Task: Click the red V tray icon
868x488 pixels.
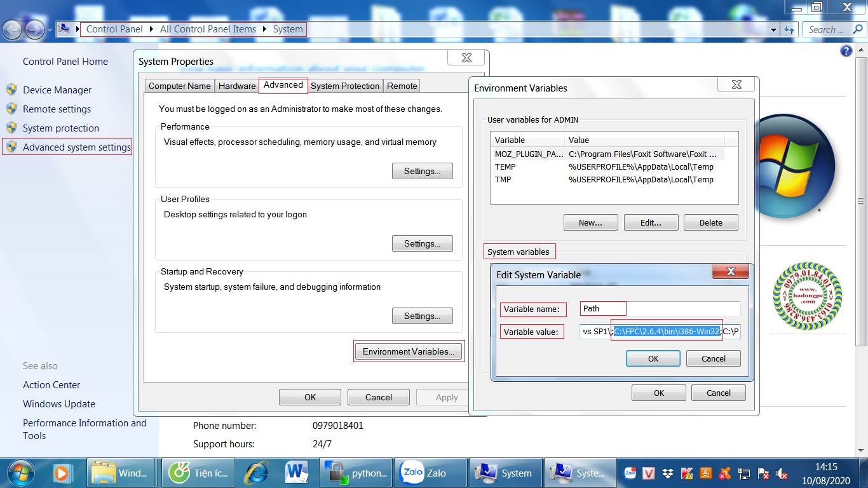Action: (x=649, y=473)
